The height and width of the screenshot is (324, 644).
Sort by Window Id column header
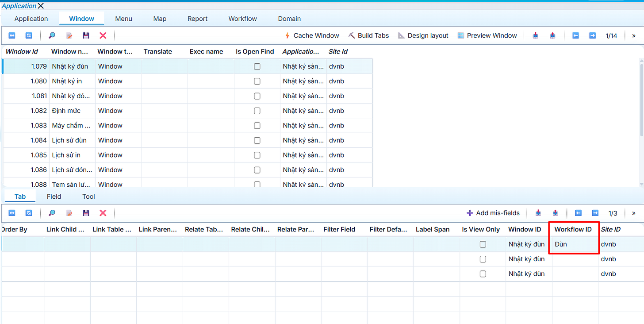point(22,51)
